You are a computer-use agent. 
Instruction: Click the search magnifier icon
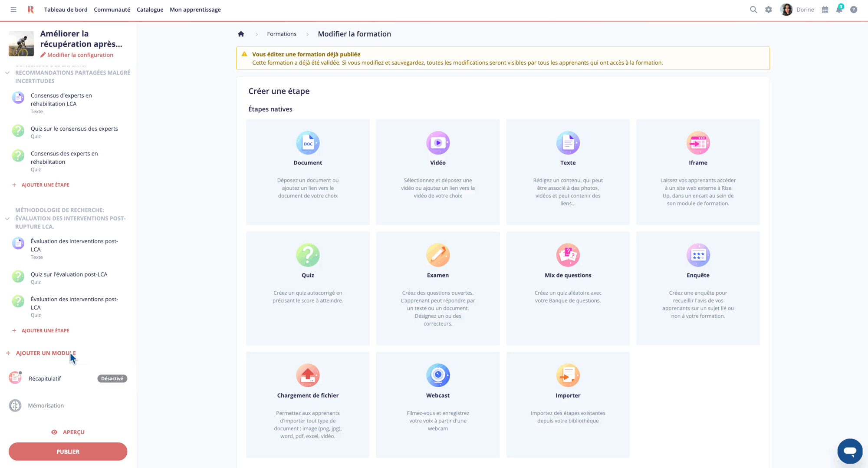pyautogui.click(x=753, y=10)
